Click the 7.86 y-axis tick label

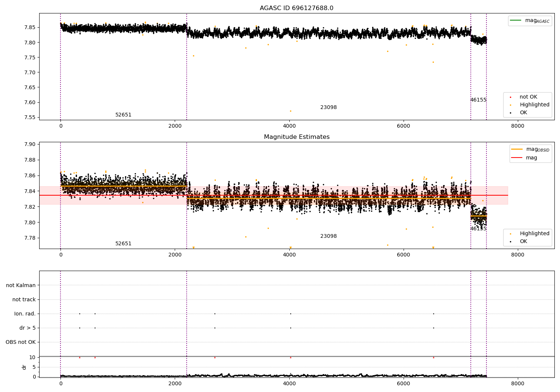point(30,175)
